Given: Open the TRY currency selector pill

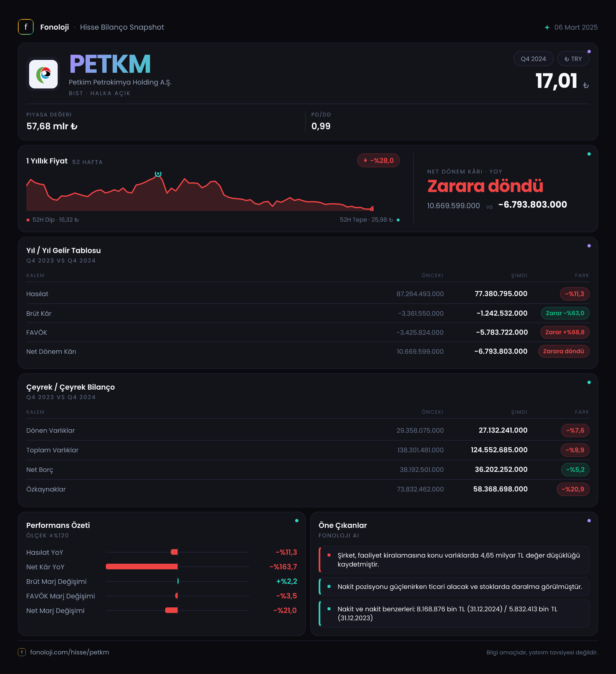Looking at the screenshot, I should coord(573,59).
